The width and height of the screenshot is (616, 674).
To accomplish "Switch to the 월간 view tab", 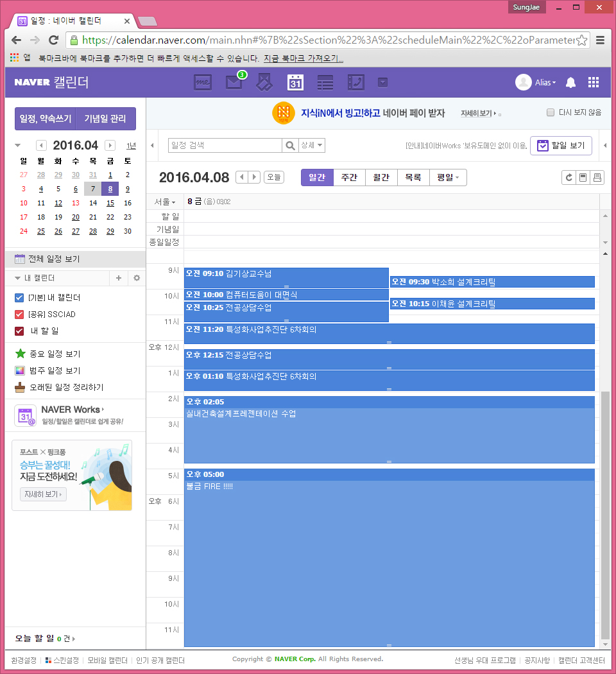I will coord(381,178).
